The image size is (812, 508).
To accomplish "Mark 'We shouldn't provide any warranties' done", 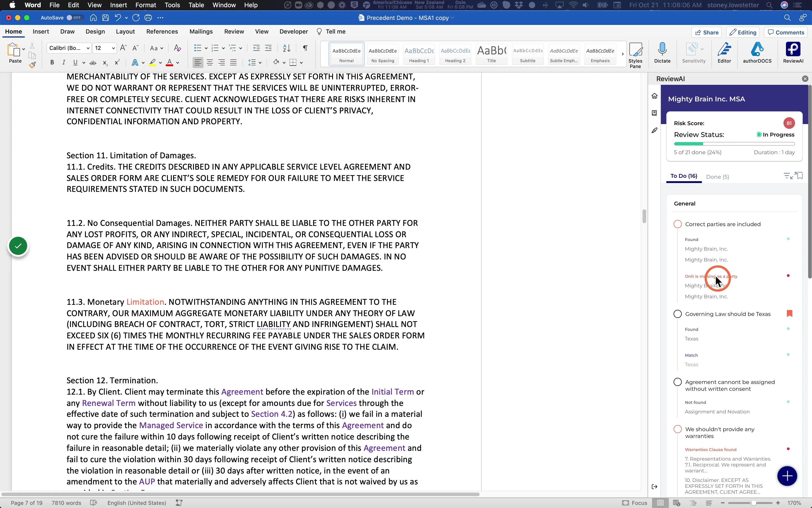I will pos(677,429).
